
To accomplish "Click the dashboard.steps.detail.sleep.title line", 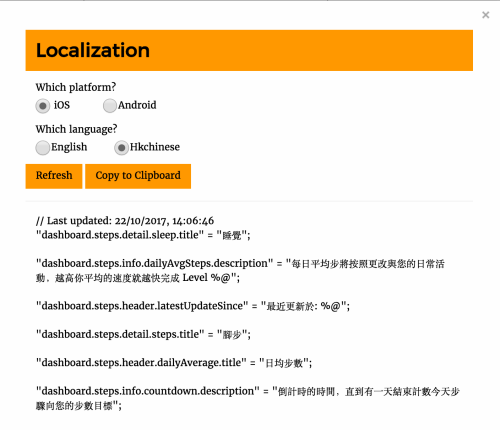I will tap(143, 235).
